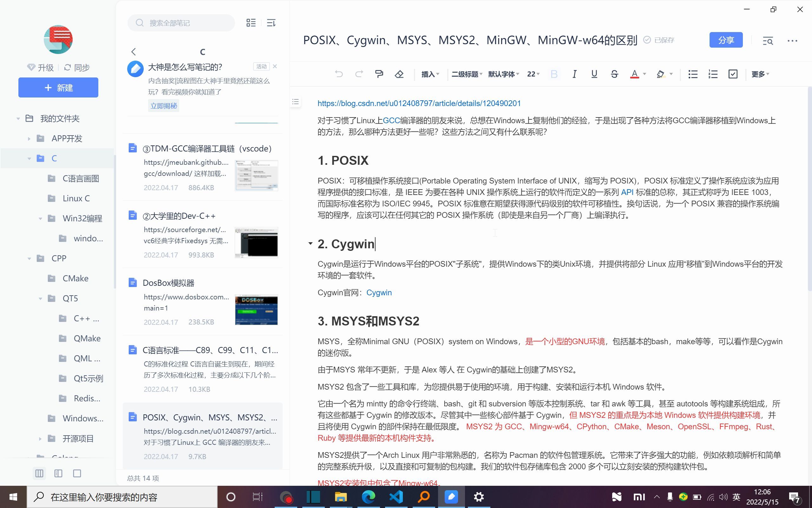Open the 二级标题 heading style dropdown
The image size is (812, 508).
[467, 74]
